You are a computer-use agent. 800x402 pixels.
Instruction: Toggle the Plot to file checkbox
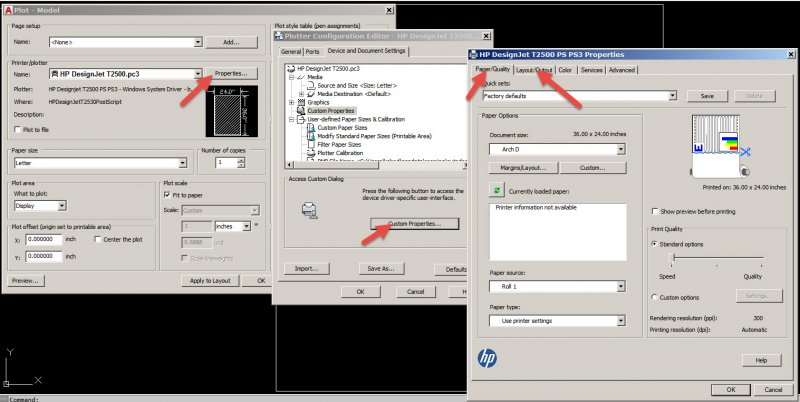(x=18, y=130)
